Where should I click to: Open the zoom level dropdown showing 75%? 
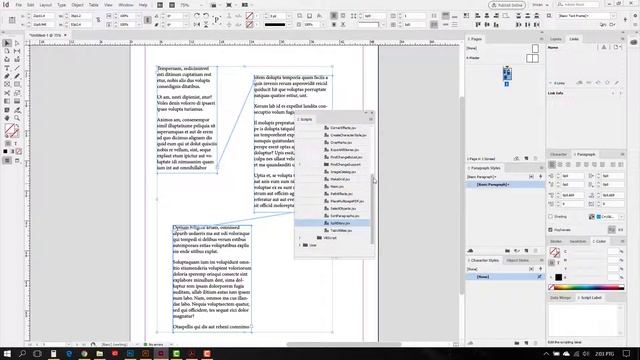pos(200,5)
